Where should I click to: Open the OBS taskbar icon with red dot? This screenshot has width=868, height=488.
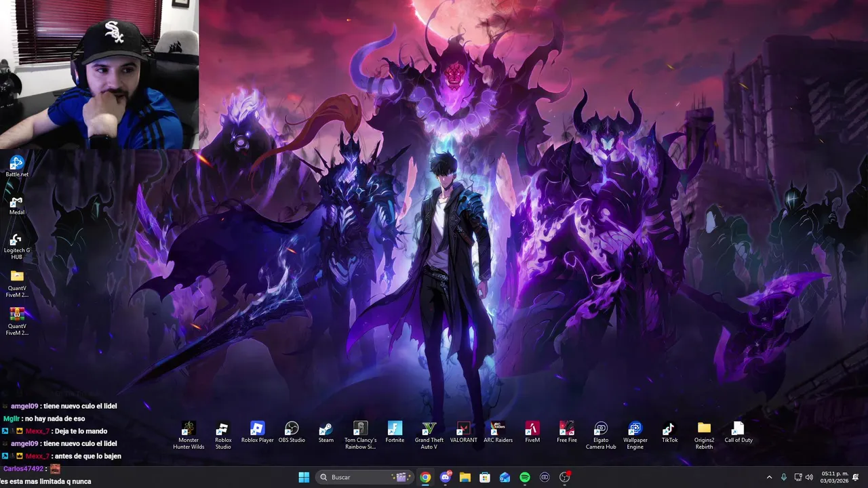(x=564, y=477)
